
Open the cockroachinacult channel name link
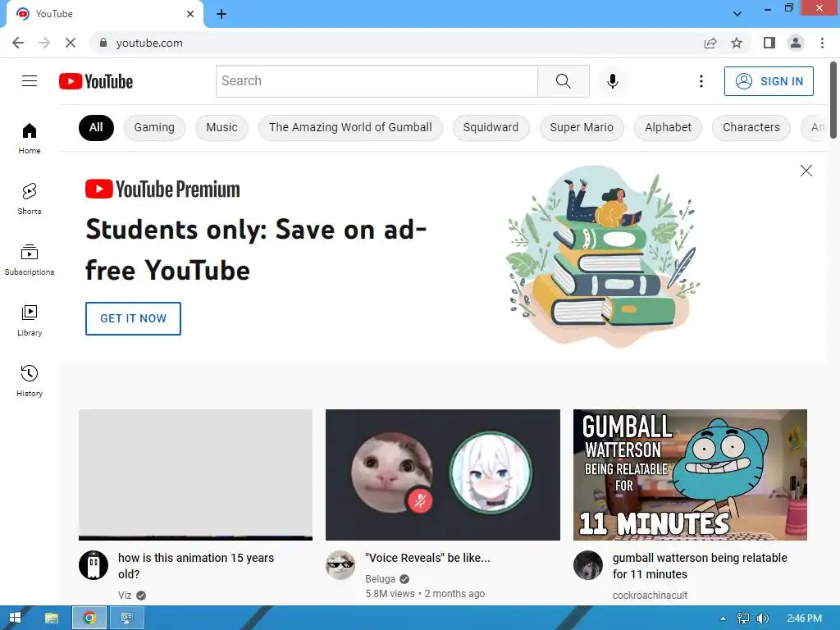[x=650, y=596]
